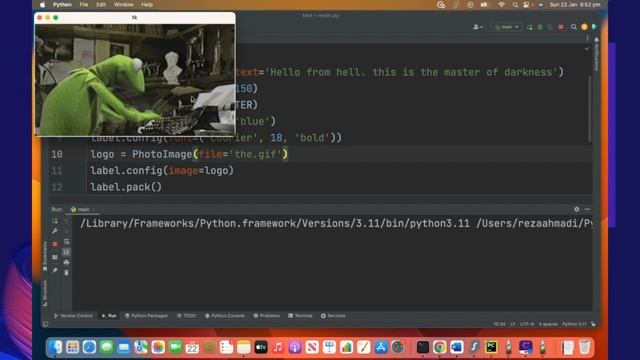
Task: Click the Python path output in console
Action: point(336,223)
